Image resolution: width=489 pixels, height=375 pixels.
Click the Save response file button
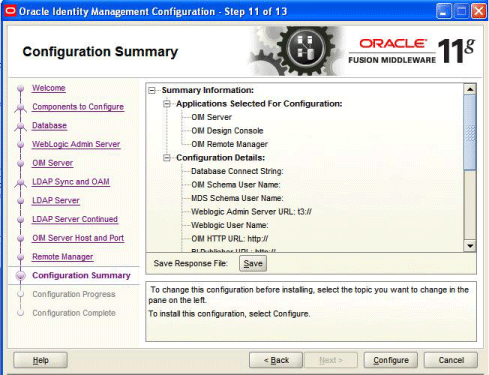pyautogui.click(x=253, y=264)
